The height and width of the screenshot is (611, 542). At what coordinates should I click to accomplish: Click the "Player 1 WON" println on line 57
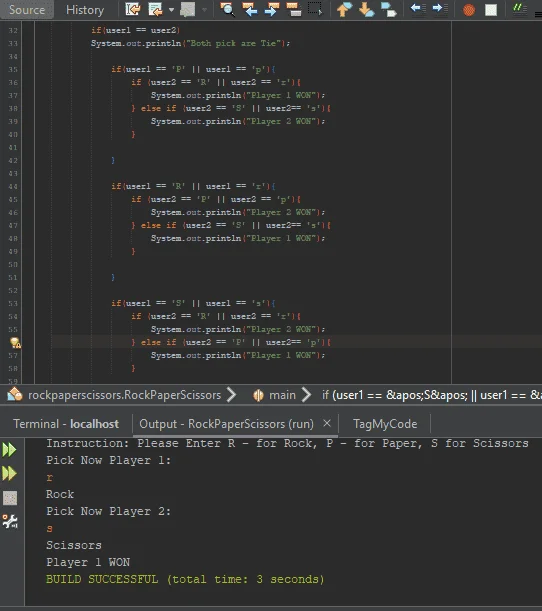[238, 355]
